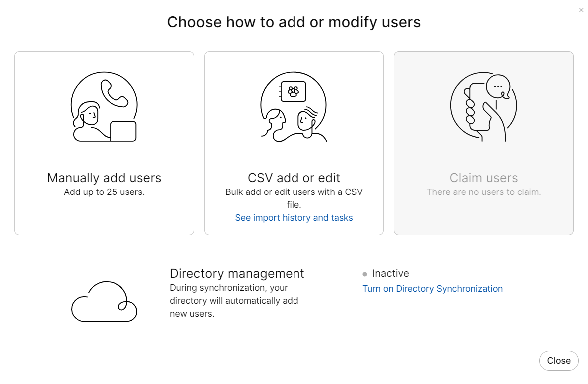The height and width of the screenshot is (384, 588).
Task: Close dialog with the top-right X icon
Action: (x=581, y=10)
